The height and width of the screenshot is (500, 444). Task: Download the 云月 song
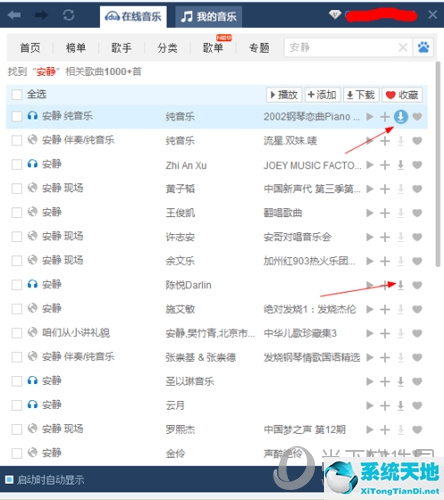pos(401,405)
